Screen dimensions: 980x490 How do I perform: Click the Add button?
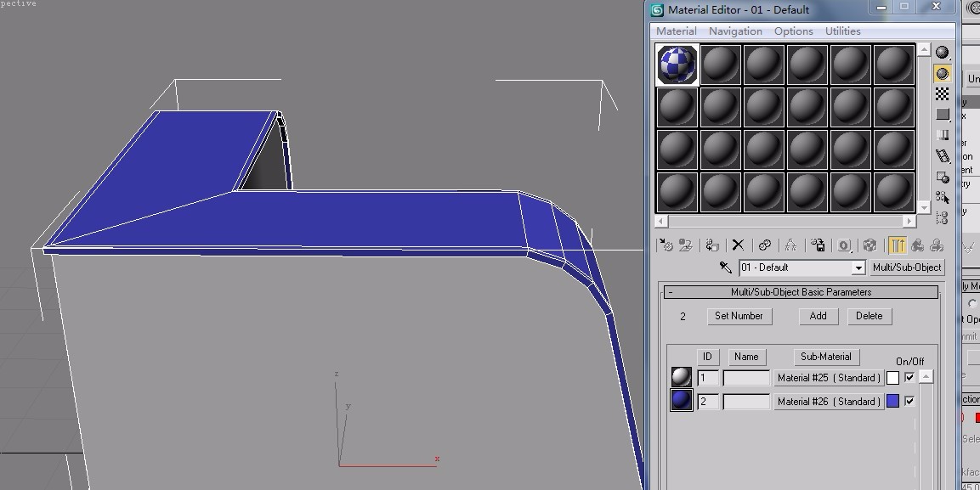pyautogui.click(x=819, y=316)
